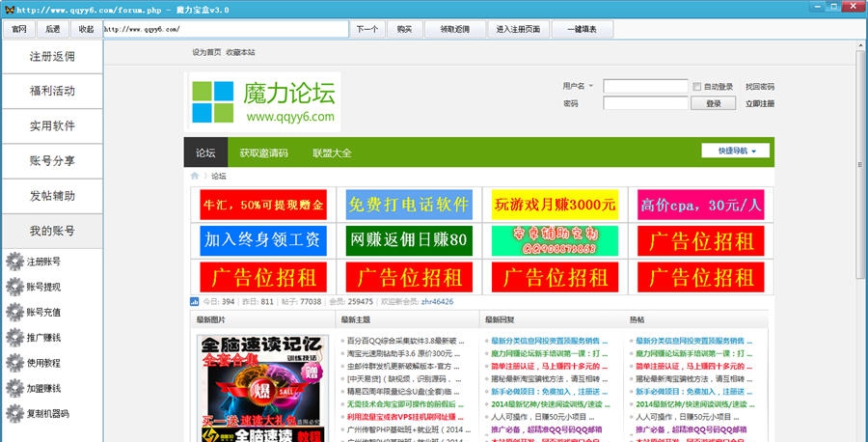Click the gear icon beside 加盟赚钱
The height and width of the screenshot is (442, 868).
coord(14,388)
